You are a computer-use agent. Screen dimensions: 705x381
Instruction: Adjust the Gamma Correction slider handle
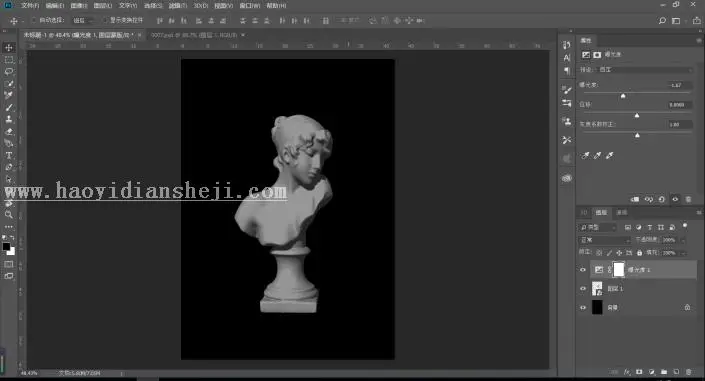637,135
